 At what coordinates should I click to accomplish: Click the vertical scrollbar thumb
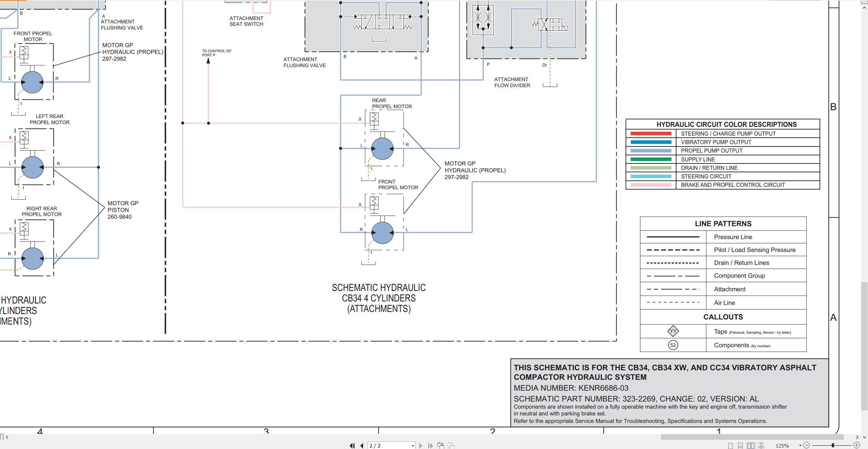[865, 346]
